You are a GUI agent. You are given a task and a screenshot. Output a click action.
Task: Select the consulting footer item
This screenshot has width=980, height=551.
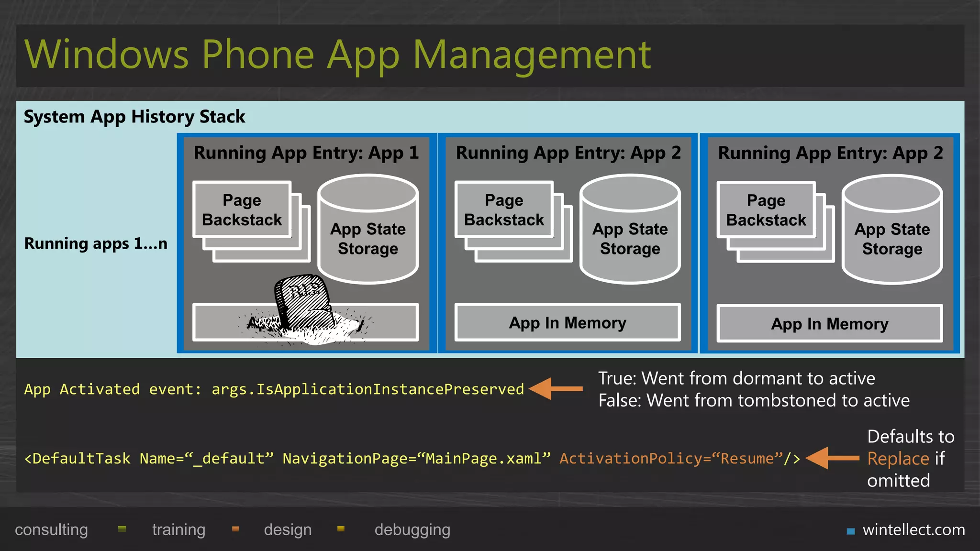pos(51,529)
